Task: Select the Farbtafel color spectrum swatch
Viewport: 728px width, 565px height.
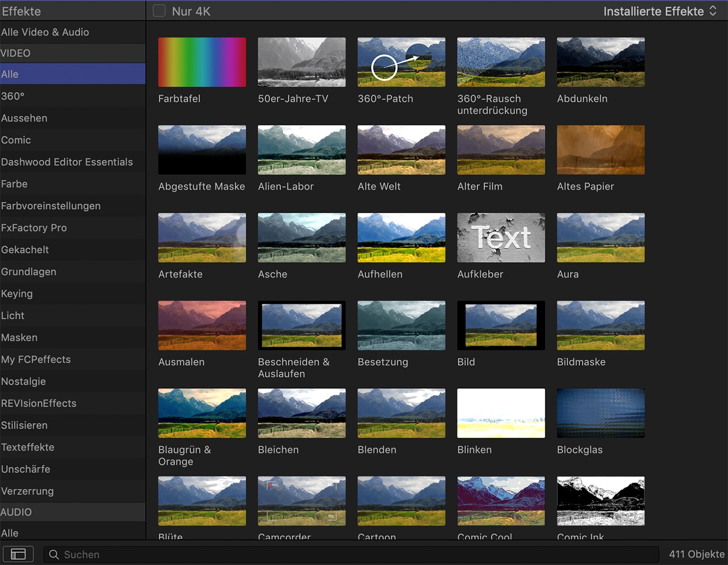Action: (202, 63)
